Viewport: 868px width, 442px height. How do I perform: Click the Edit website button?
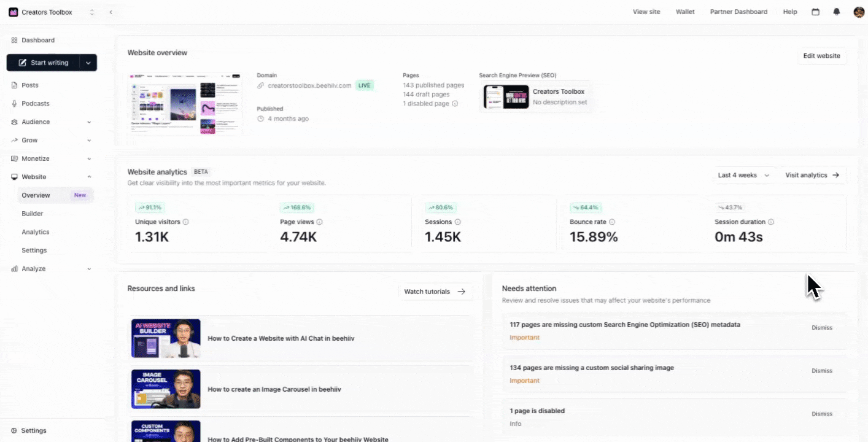click(821, 56)
